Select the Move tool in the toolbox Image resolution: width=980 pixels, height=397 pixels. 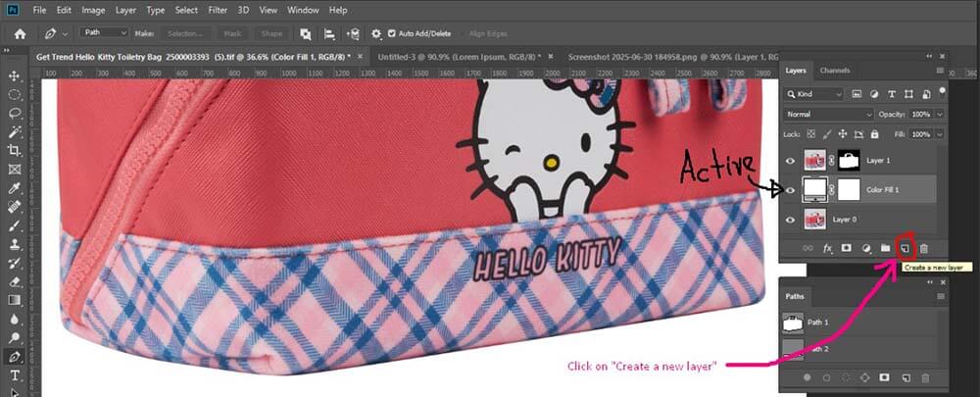point(14,76)
